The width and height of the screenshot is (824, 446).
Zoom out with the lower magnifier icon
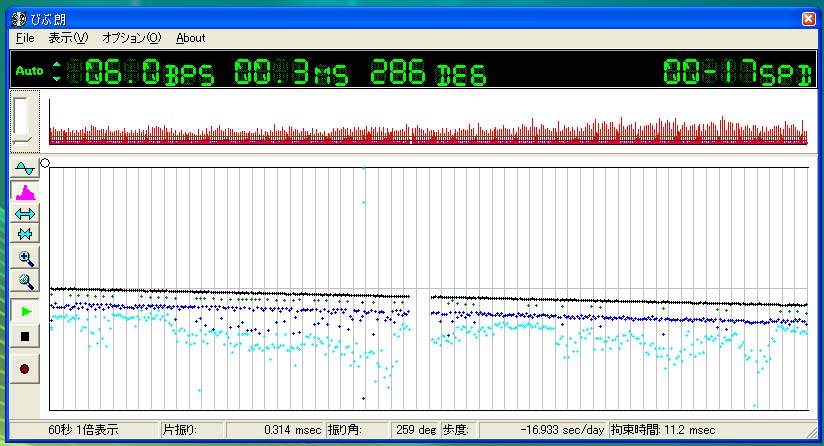(25, 281)
